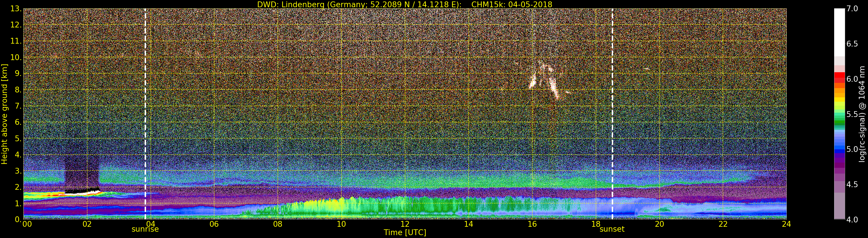This screenshot has width=868, height=238.
Task: Click the white cloud layer near 02 UTC
Action: [82, 193]
